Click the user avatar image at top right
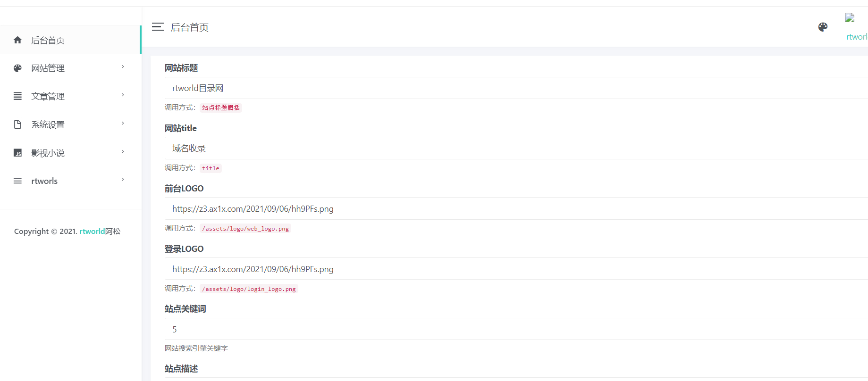This screenshot has width=868, height=381. (850, 18)
